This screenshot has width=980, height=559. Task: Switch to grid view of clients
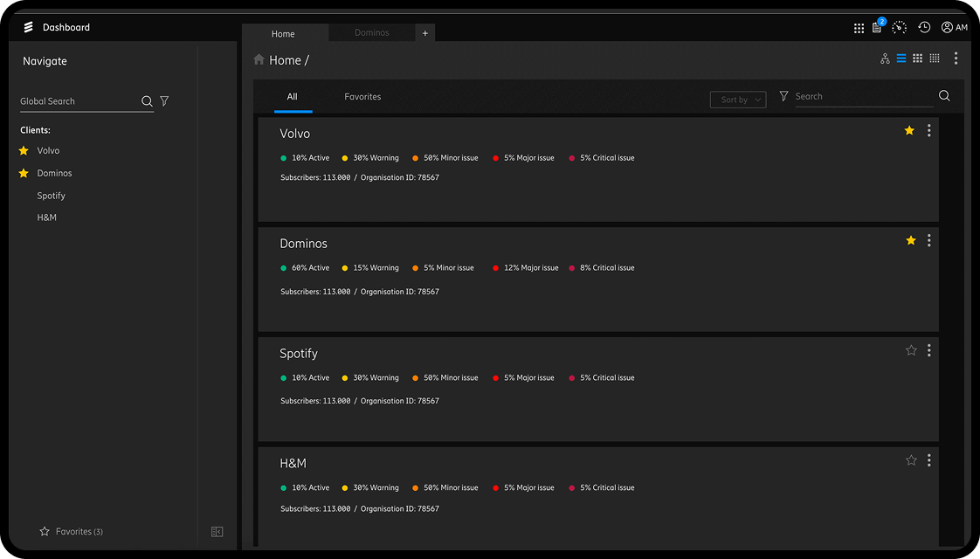point(917,58)
